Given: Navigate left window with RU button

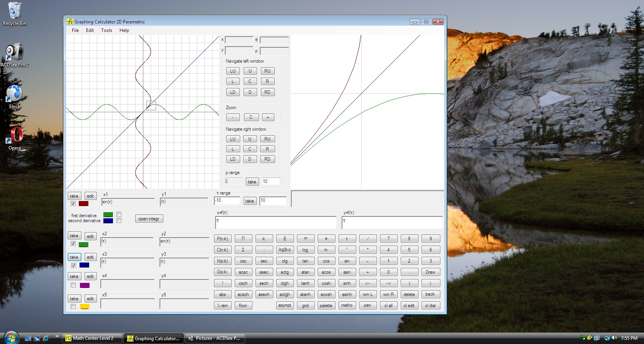Looking at the screenshot, I should click(x=267, y=71).
